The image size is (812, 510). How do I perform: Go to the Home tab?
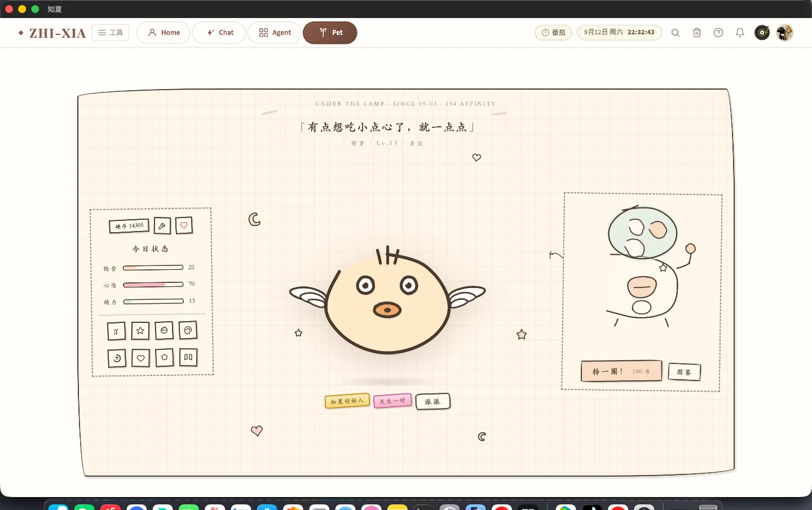pos(164,33)
